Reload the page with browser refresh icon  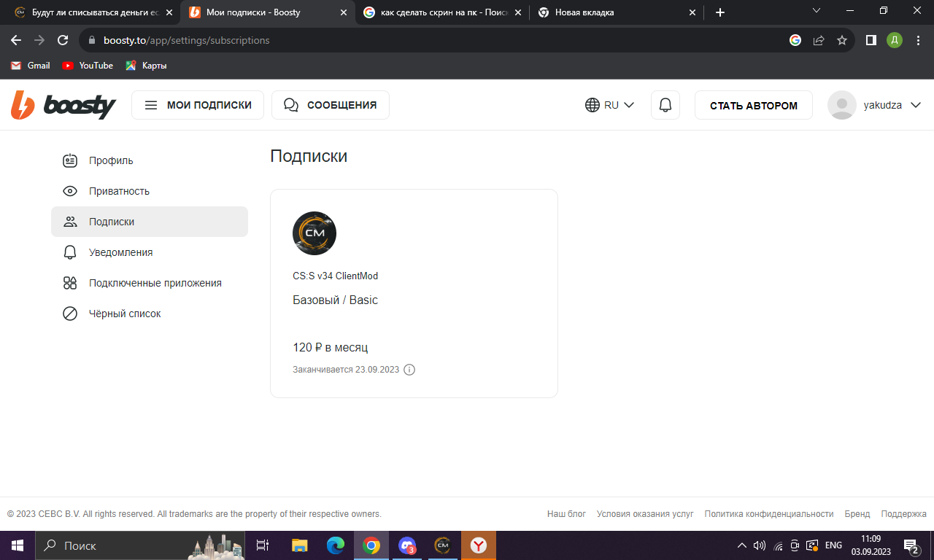(x=63, y=40)
